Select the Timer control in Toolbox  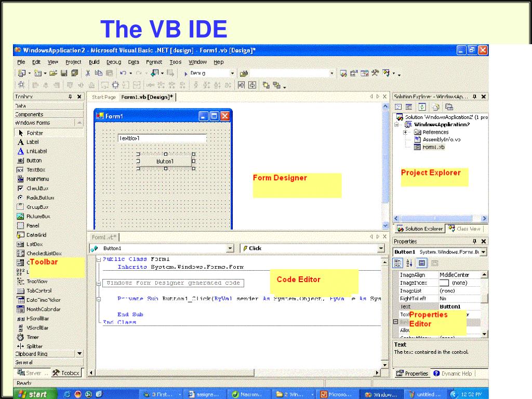pos(28,337)
